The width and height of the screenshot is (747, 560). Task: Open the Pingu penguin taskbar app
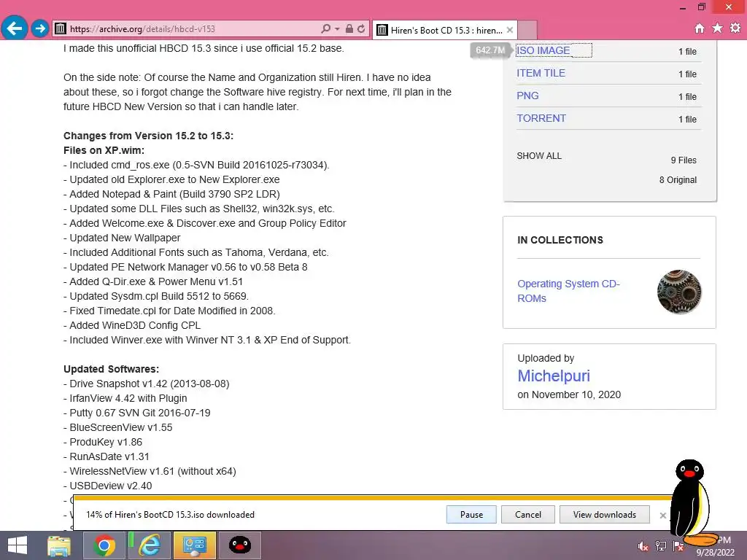click(239, 545)
